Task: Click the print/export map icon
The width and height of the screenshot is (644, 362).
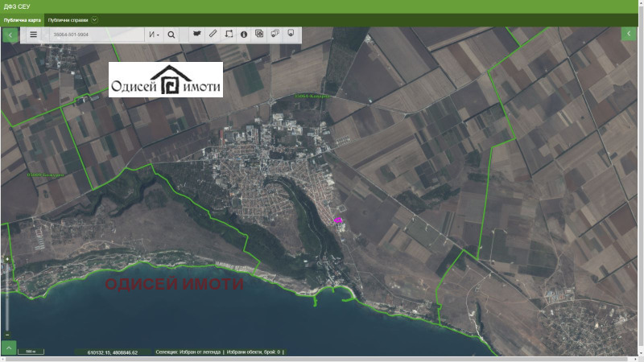Action: point(275,34)
